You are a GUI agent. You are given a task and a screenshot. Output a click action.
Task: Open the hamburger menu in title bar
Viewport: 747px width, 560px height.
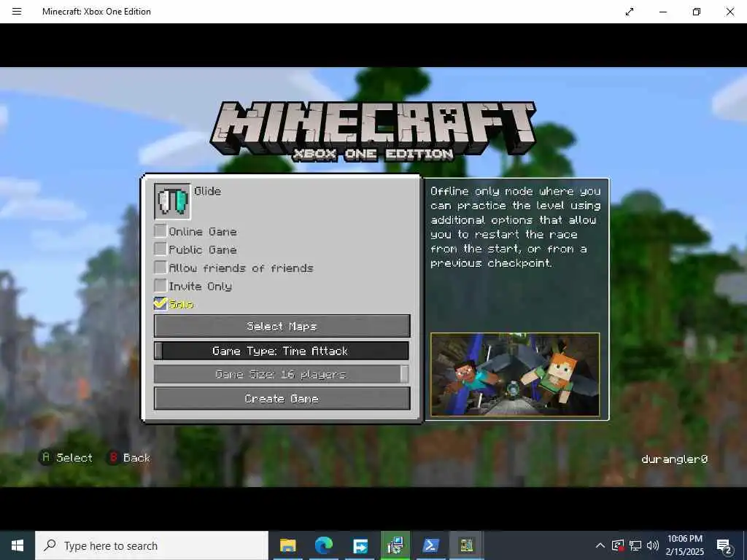[17, 12]
